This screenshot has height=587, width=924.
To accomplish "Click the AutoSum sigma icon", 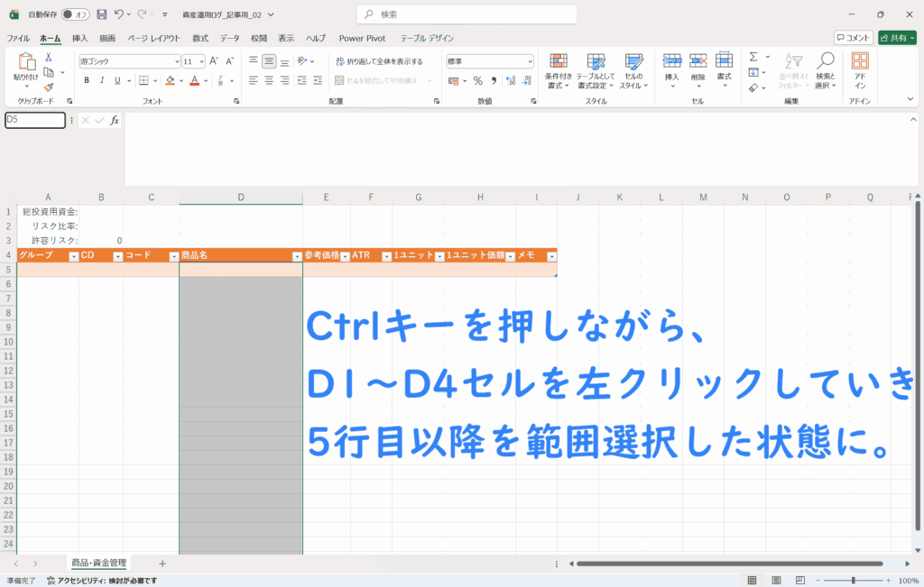I will pyautogui.click(x=753, y=58).
